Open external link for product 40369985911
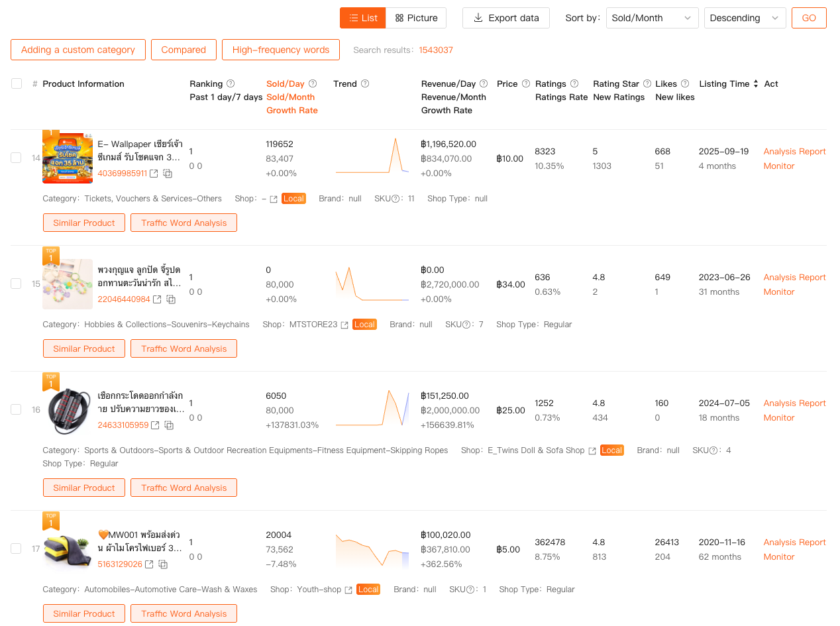 (x=154, y=174)
